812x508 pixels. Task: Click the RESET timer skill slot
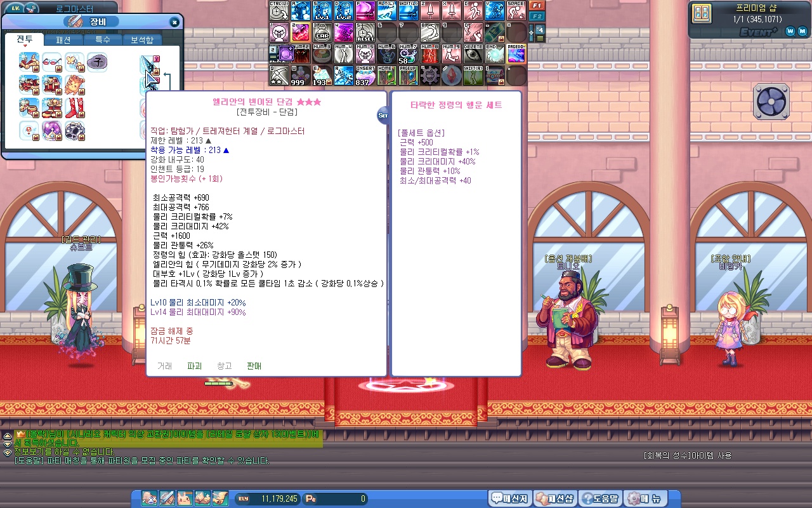(x=365, y=32)
